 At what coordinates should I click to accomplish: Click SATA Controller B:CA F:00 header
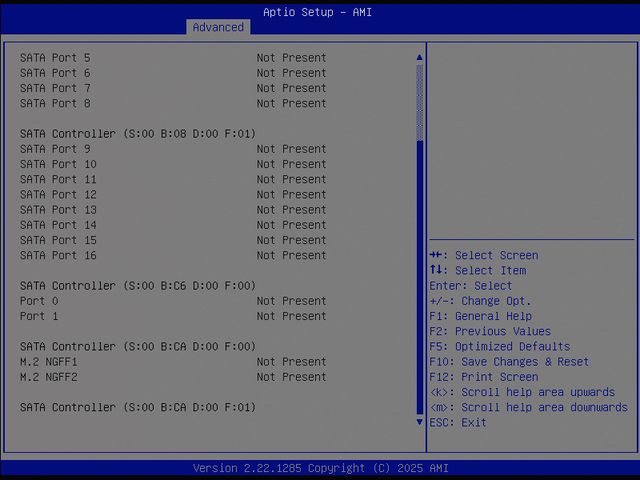[x=138, y=347]
